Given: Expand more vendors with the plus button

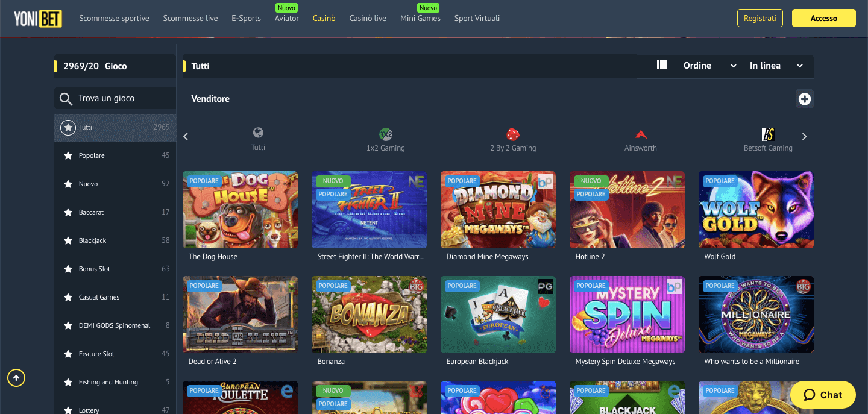Looking at the screenshot, I should [x=805, y=99].
